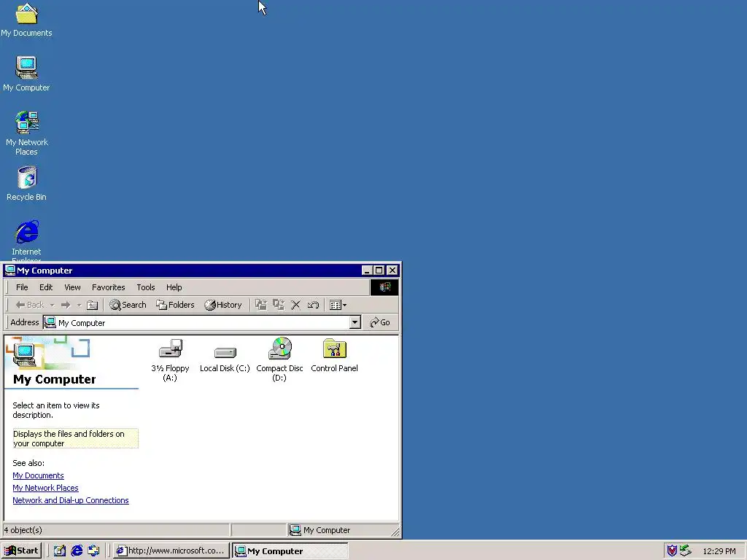747x560 pixels.
Task: Open the 3½ Floppy (A:) drive icon
Action: (171, 349)
